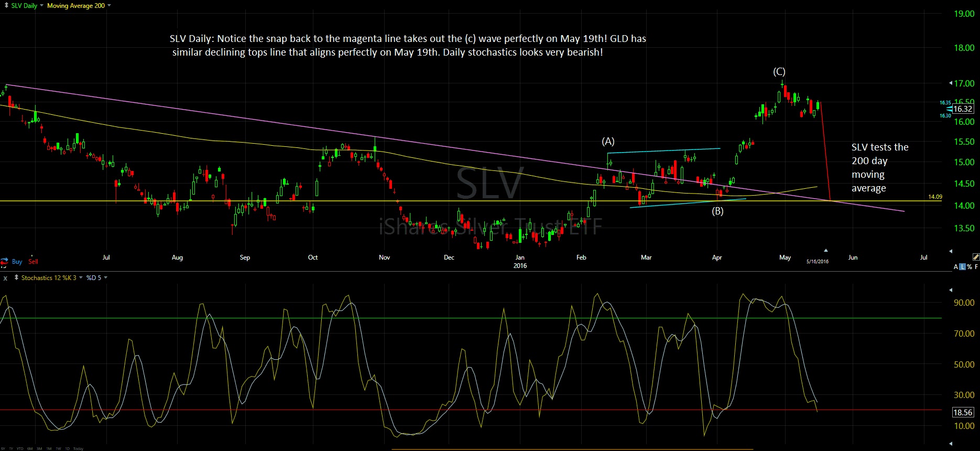This screenshot has width=980, height=451.
Task: Click the Jun label on the time axis
Action: 853,257
